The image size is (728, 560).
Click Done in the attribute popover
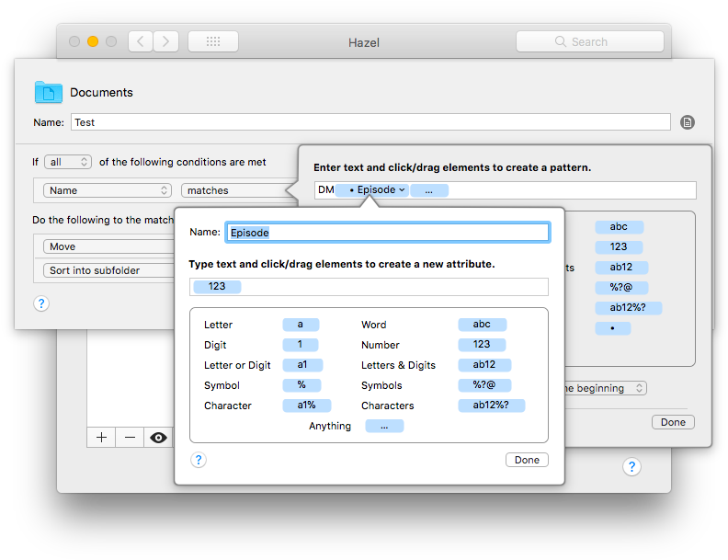[x=527, y=460]
